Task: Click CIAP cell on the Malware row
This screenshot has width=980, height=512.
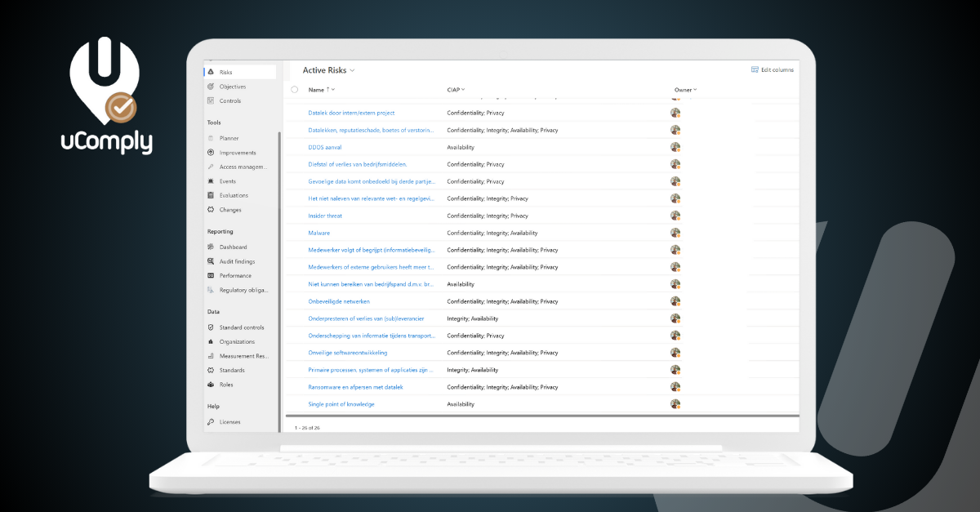Action: point(492,233)
